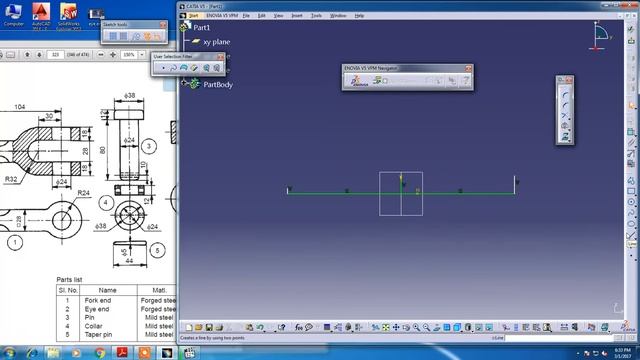Screen dimensions: 640x360
Task: Toggle Dimensional Constraints in Sketch tools
Action: coord(158,37)
